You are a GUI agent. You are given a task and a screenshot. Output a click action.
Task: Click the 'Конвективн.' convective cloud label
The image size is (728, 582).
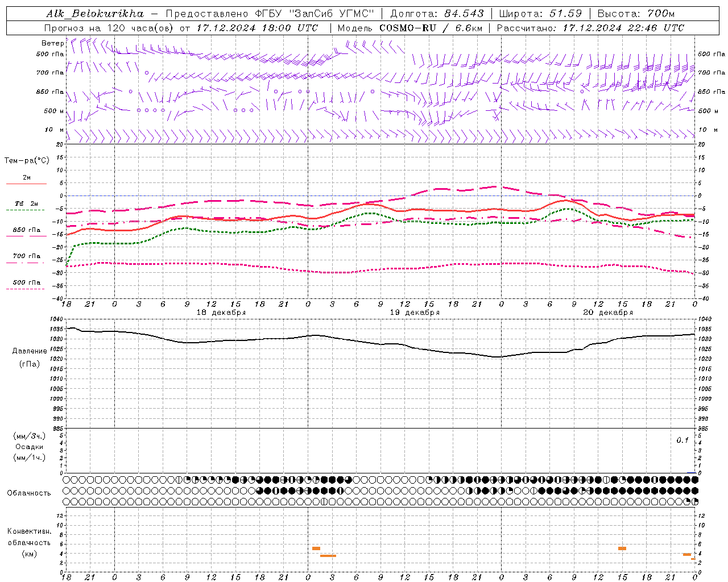point(30,531)
